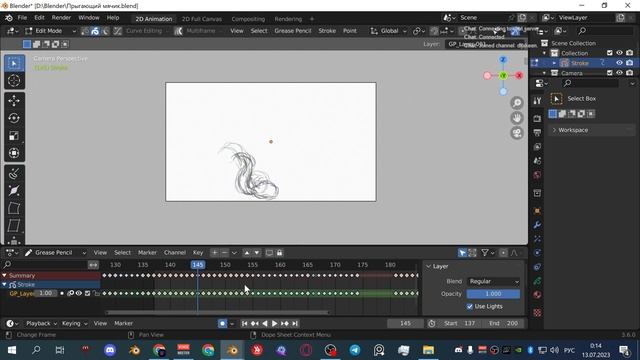
Task: Open the Modifiers wrench properties tab
Action: (x=537, y=225)
